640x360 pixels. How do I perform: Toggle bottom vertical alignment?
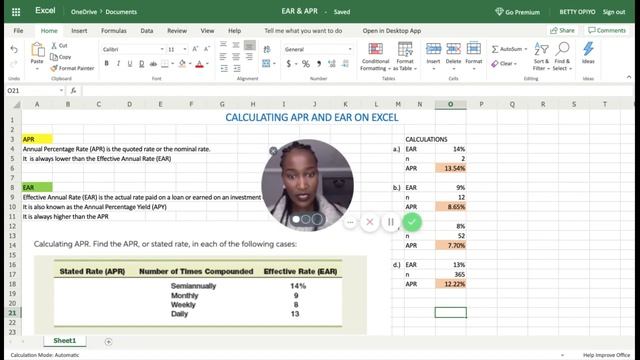click(249, 45)
